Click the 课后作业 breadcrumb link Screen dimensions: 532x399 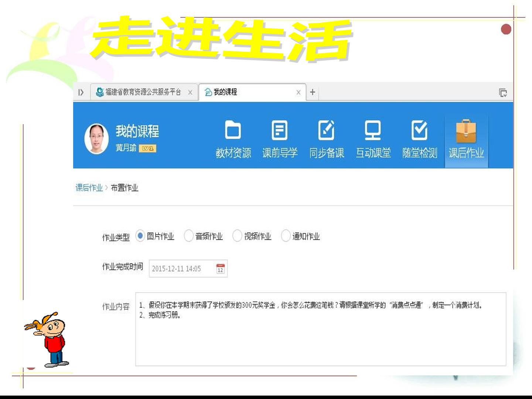coord(89,188)
